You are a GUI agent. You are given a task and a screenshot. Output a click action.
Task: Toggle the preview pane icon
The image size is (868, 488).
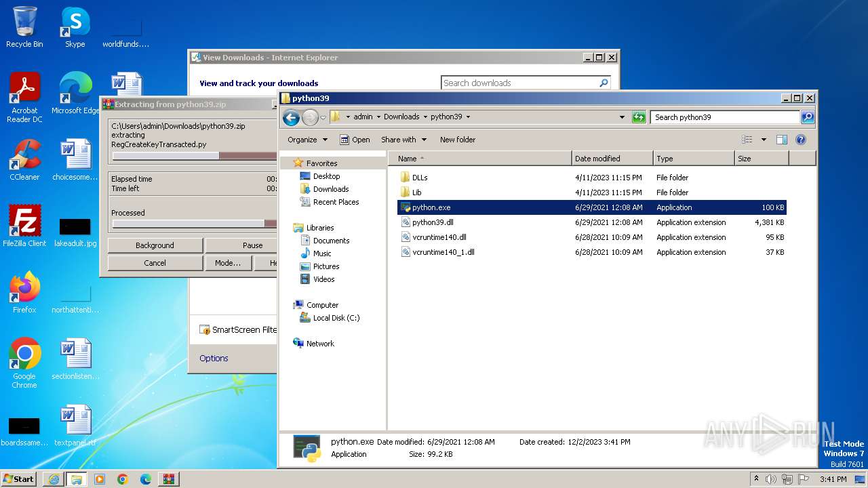pos(782,140)
